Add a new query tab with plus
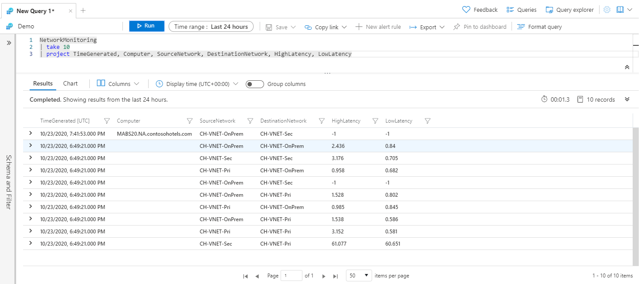The height and width of the screenshot is (284, 644). (83, 10)
